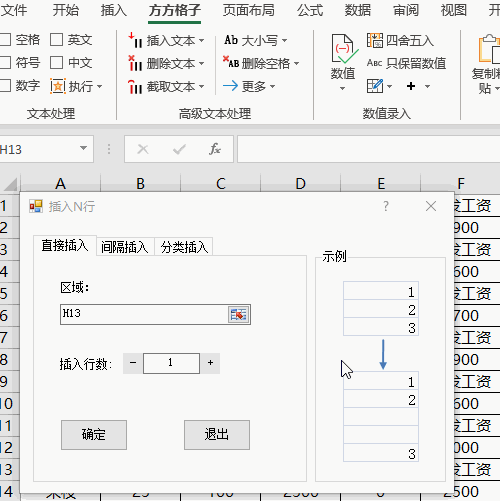Open the 大小写 dropdown arrow

click(x=284, y=41)
